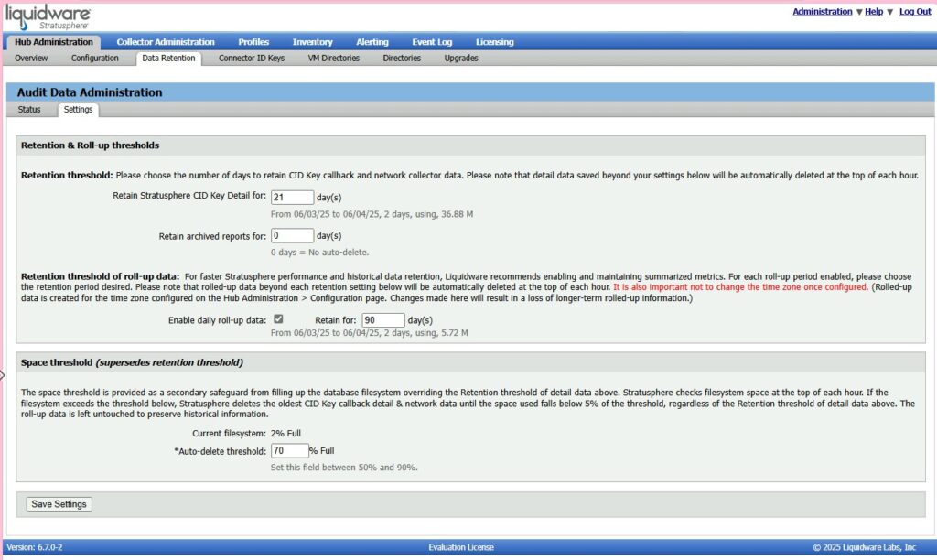Click the Auto-delete threshold percentage field
This screenshot has height=560, width=937.
(290, 450)
